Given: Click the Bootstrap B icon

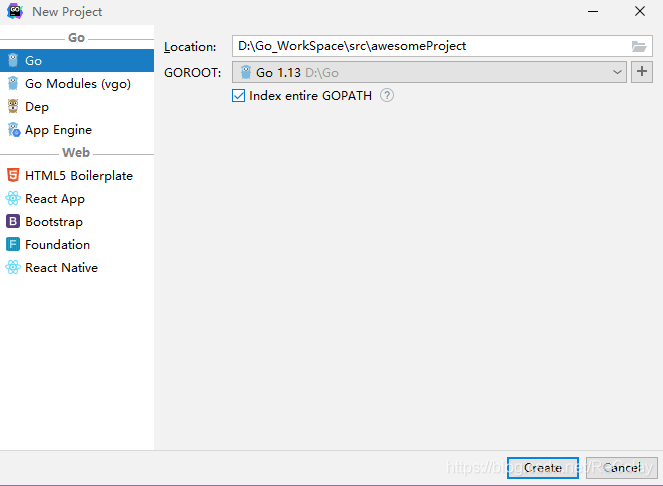Looking at the screenshot, I should click(13, 221).
